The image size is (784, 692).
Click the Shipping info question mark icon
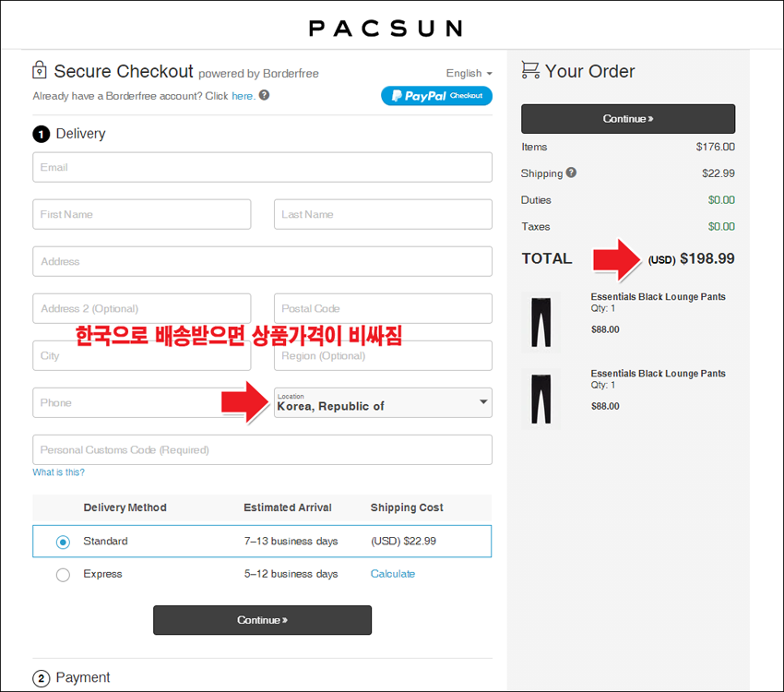(571, 173)
